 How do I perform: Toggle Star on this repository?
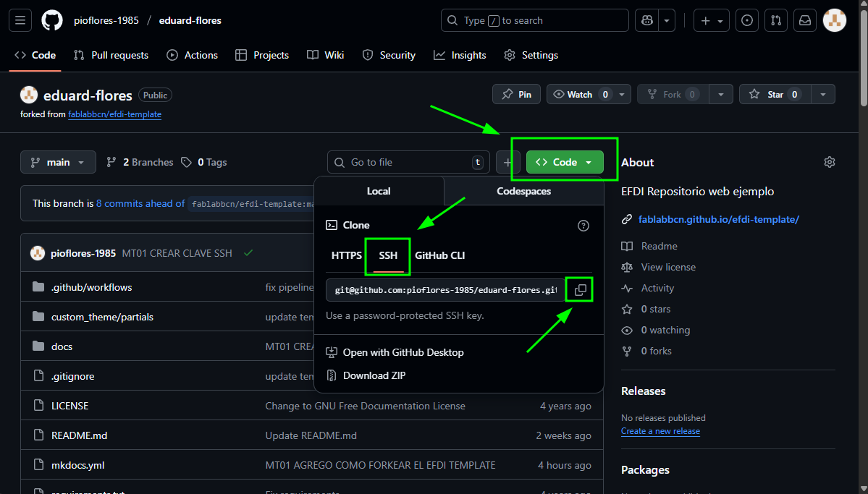pyautogui.click(x=775, y=94)
